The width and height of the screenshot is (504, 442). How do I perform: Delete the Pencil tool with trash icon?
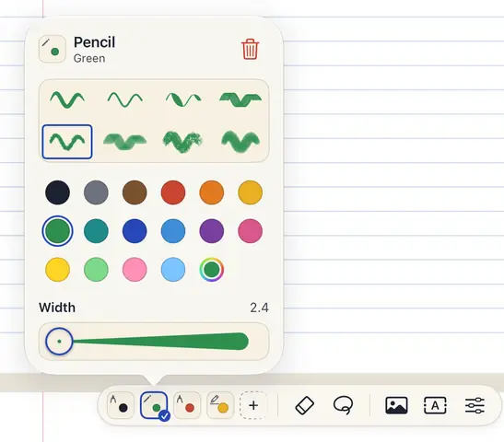(x=250, y=49)
